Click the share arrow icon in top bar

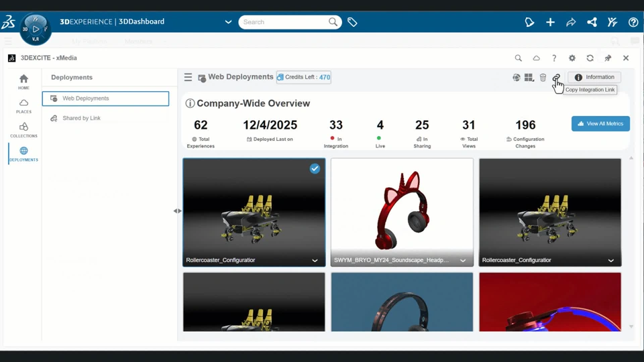[571, 22]
